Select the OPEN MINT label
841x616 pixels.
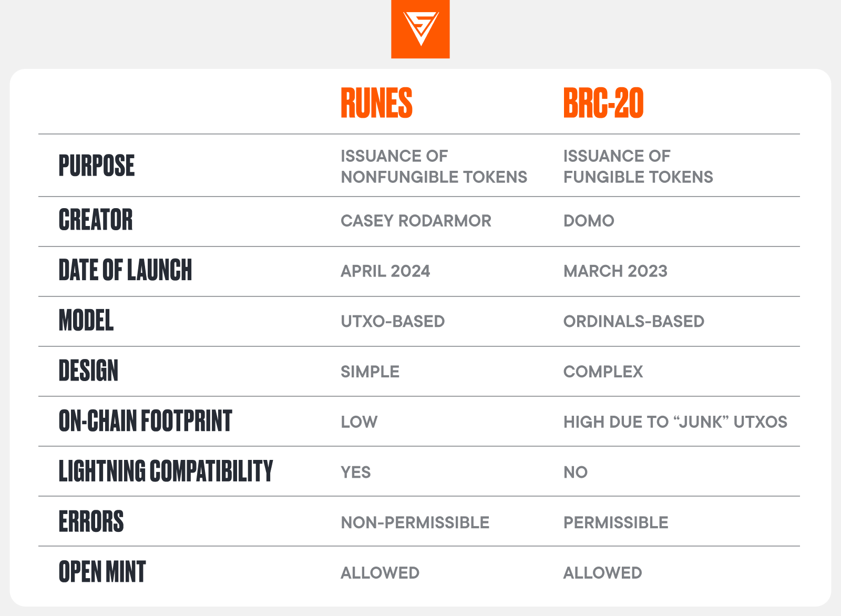click(102, 572)
